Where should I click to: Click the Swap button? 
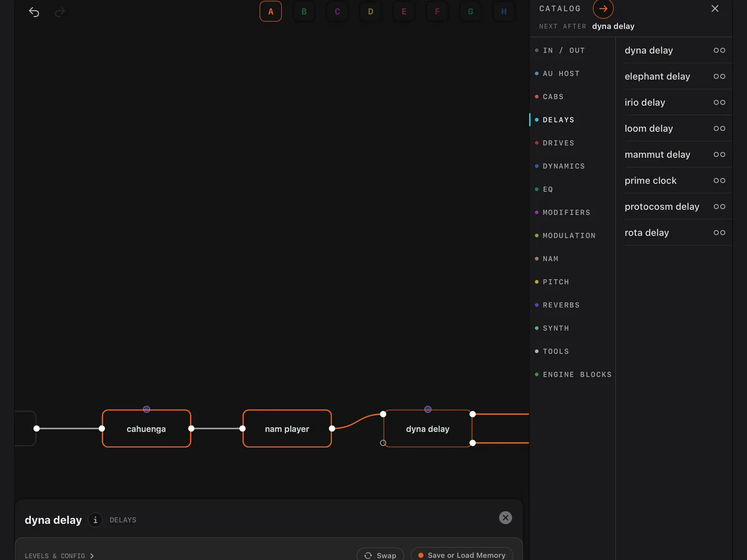tap(380, 555)
